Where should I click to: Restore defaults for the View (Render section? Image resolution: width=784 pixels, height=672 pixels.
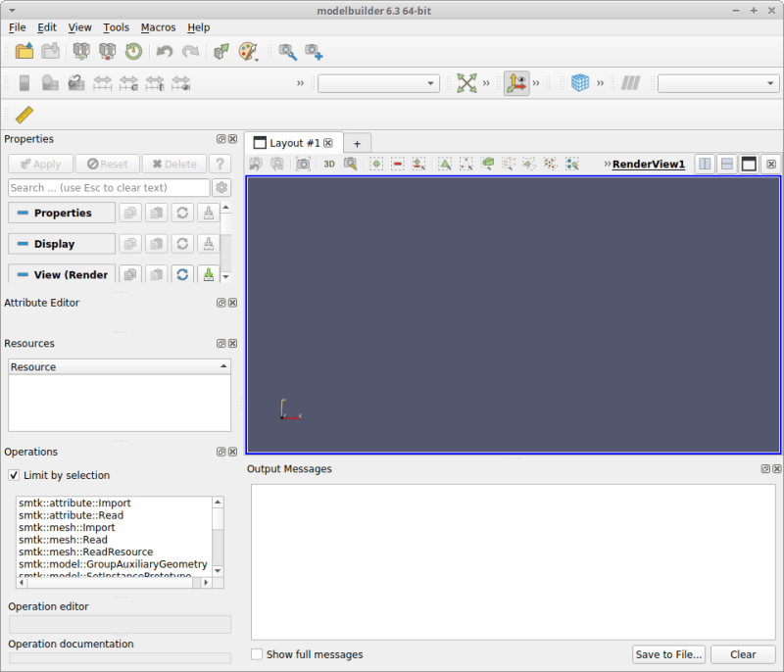point(182,274)
